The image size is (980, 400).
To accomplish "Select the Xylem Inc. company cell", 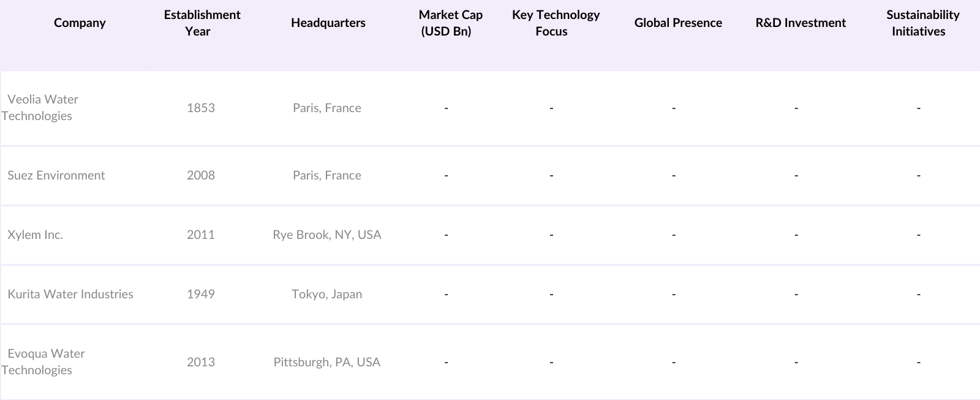I will click(36, 235).
